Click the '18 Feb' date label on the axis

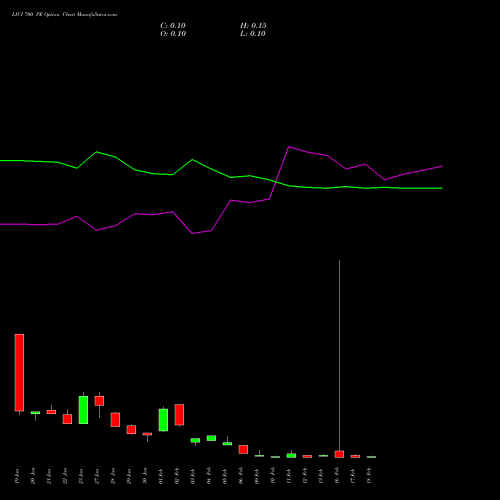(x=369, y=476)
